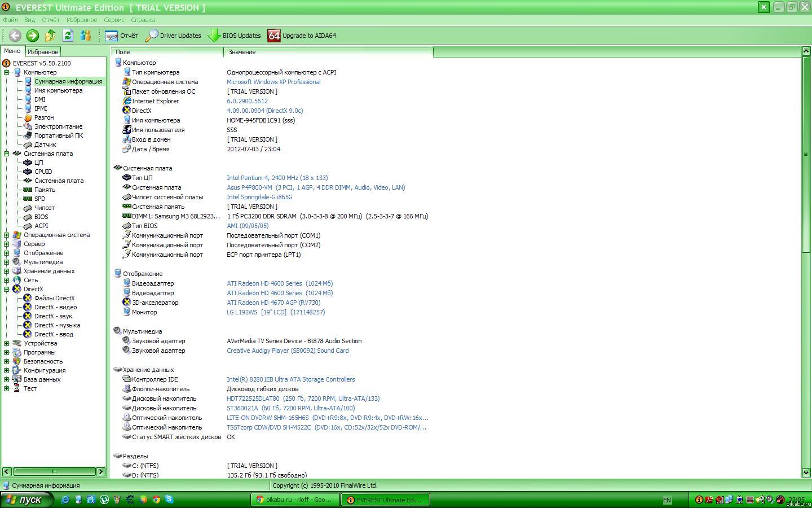
Task: Open the users/favorites toolbar icon
Action: [86, 36]
